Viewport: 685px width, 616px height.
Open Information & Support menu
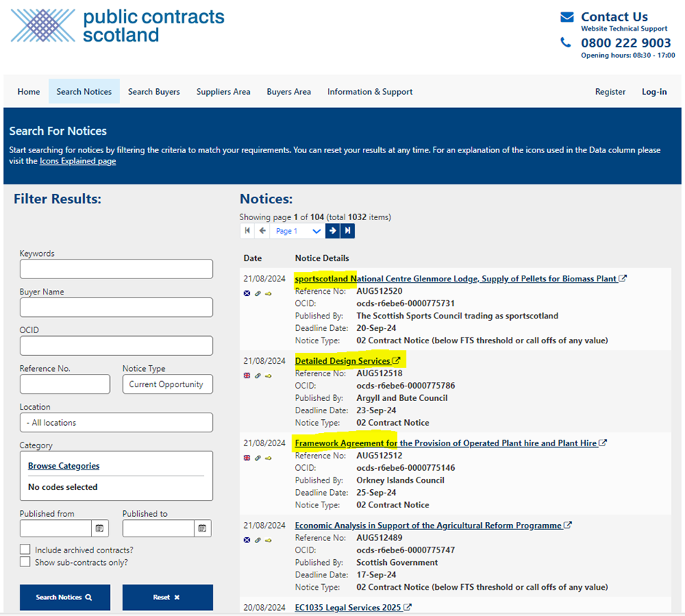pos(369,92)
